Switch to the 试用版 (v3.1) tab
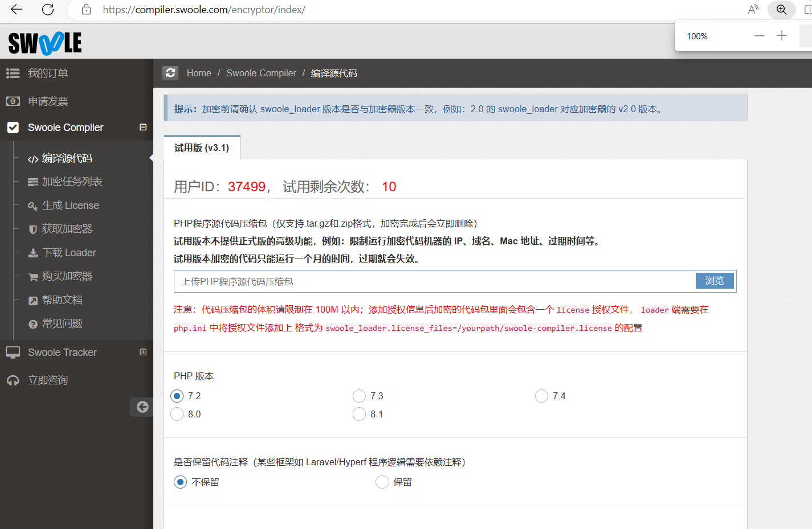Screen dimensions: 812x529 (202, 148)
